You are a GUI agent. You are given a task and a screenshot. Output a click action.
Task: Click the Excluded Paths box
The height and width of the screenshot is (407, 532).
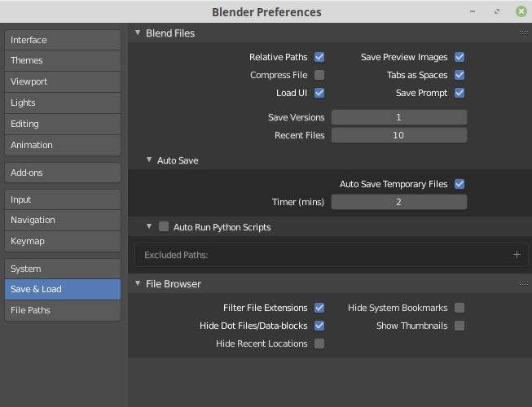click(332, 255)
